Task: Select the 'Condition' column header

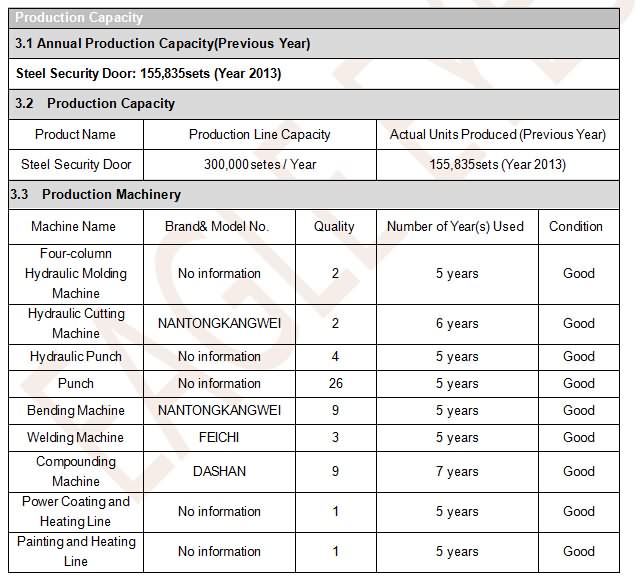Action: click(576, 227)
